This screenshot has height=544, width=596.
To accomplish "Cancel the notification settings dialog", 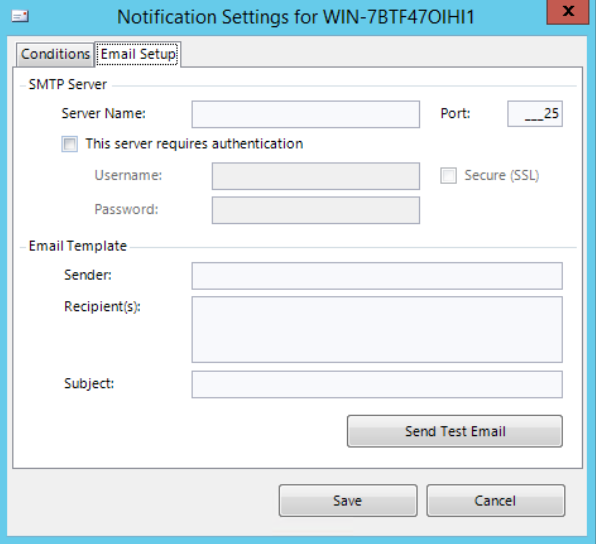I will [495, 500].
